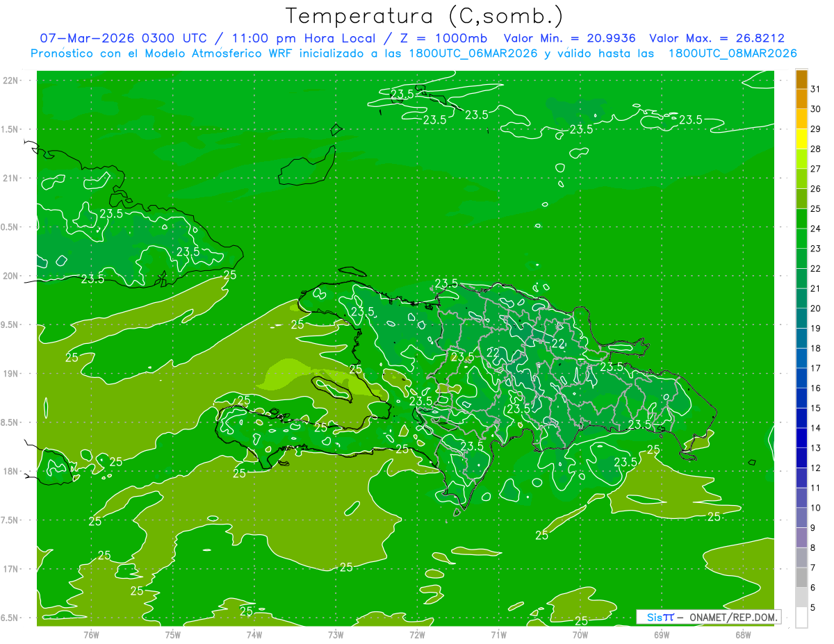Viewport: 834px width, 644px height.
Task: Click the "18N" latitude axis label
Action: [x=10, y=471]
